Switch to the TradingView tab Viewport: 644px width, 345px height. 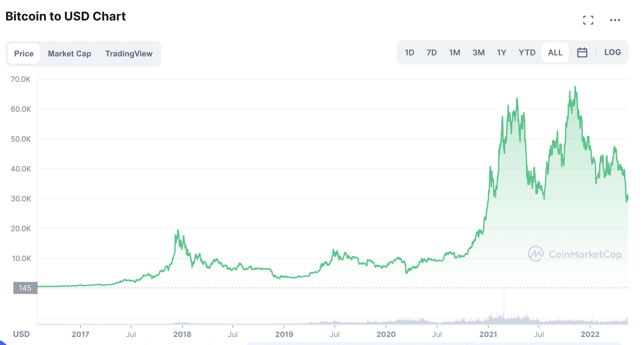(x=129, y=54)
